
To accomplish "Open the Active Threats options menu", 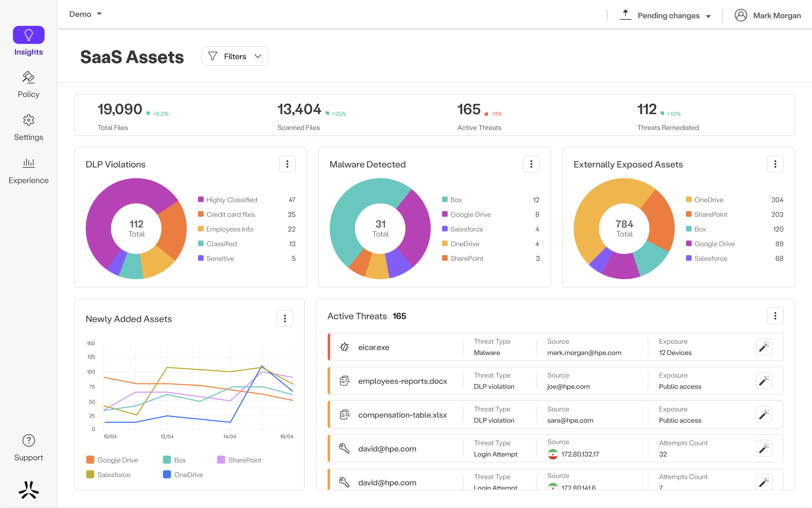I will [775, 316].
